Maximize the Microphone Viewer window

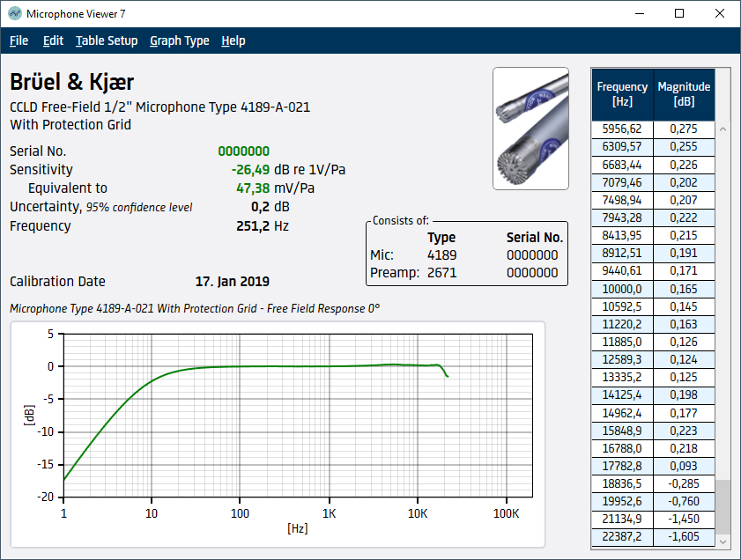pos(679,14)
